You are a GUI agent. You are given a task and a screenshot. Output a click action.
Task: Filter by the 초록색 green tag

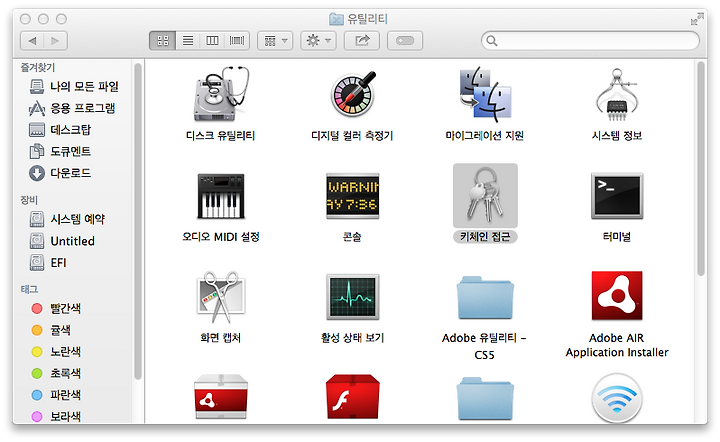coord(56,373)
